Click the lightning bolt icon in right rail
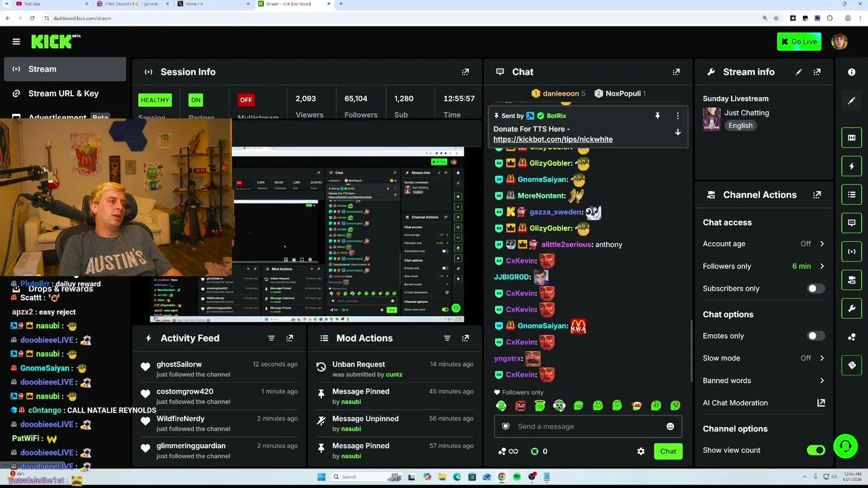The image size is (868, 488). pos(852,166)
